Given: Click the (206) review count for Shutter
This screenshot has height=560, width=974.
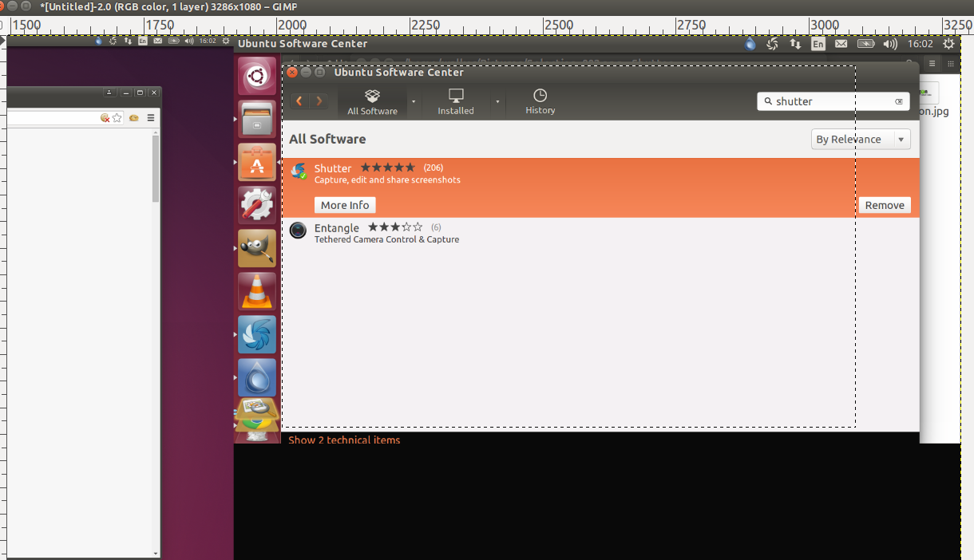Looking at the screenshot, I should coord(433,168).
